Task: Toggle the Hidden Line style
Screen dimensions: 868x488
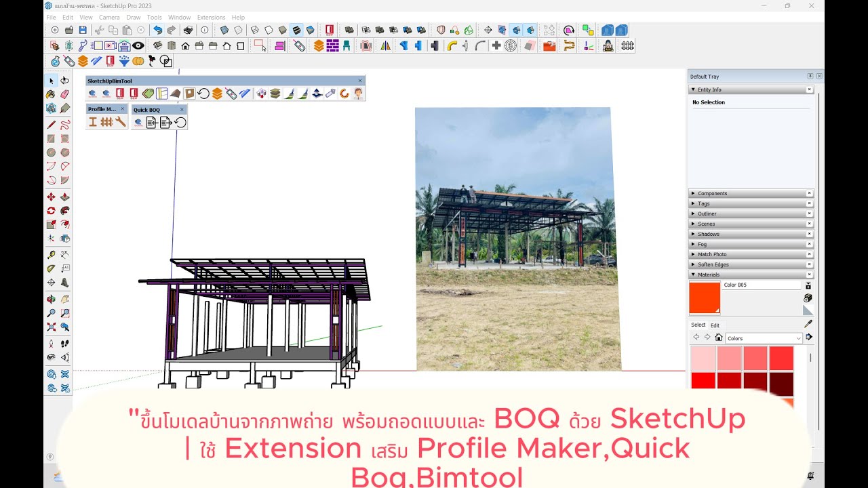Action: tap(269, 30)
